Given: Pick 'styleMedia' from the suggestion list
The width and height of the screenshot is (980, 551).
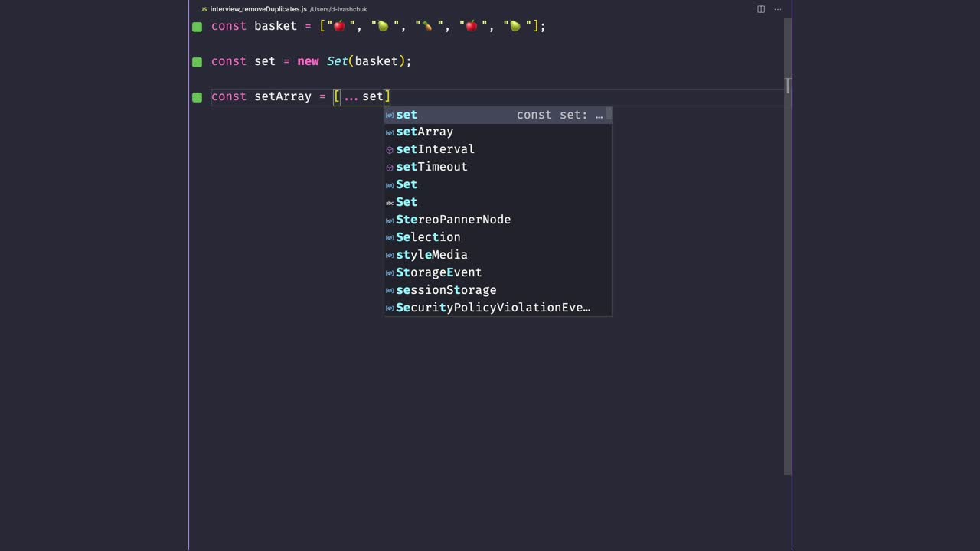Looking at the screenshot, I should [431, 255].
